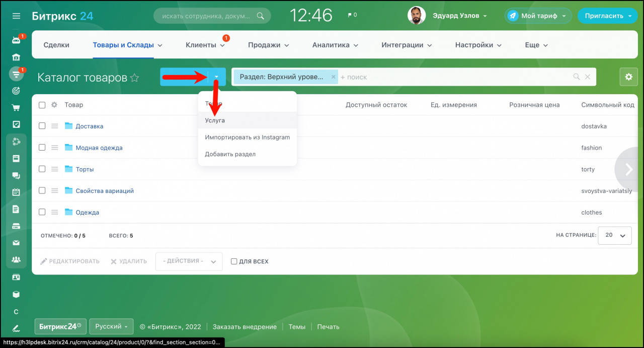Choose Услуга from the create menu

click(248, 120)
